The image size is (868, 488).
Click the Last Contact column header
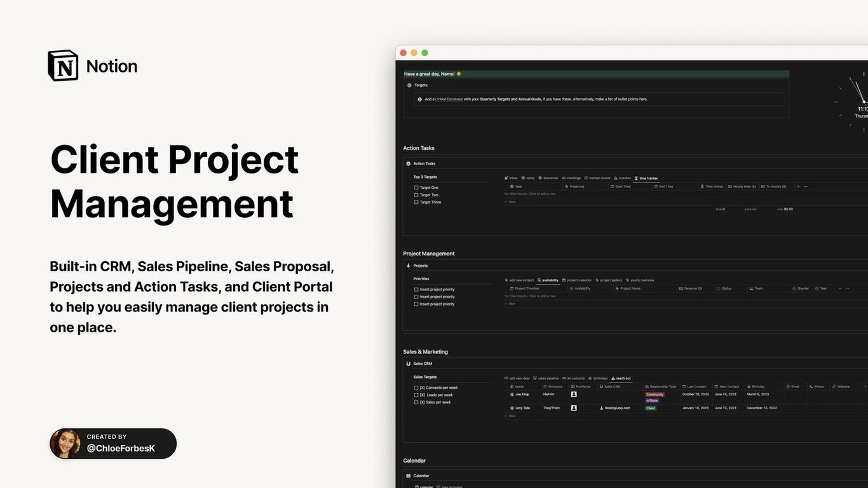click(x=694, y=386)
